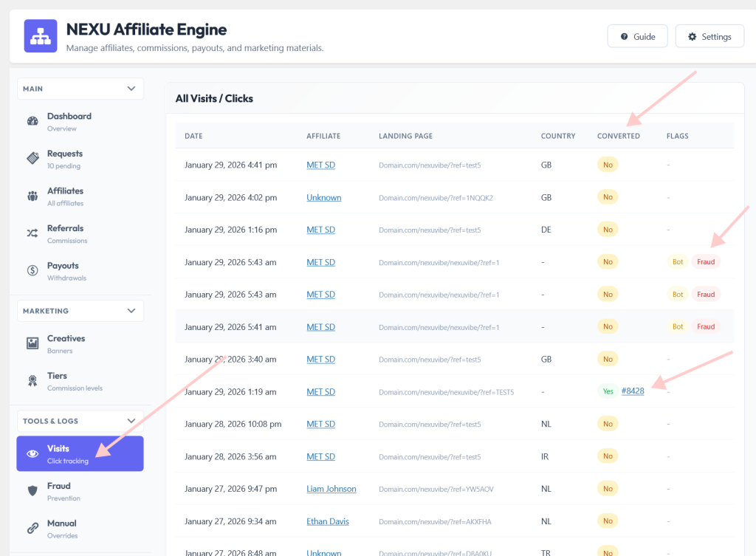
Task: Click Fraud flag in first 5:43 am row
Action: [706, 262]
